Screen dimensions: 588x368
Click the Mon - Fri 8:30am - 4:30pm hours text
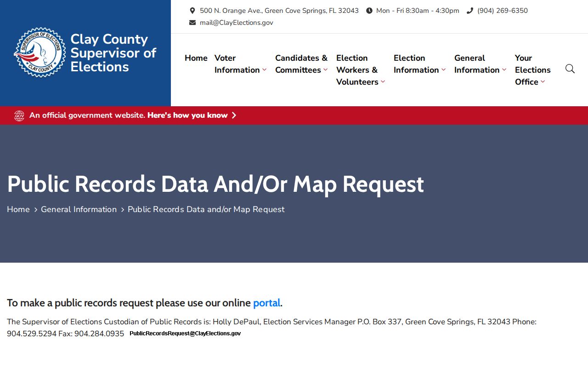pyautogui.click(x=418, y=11)
